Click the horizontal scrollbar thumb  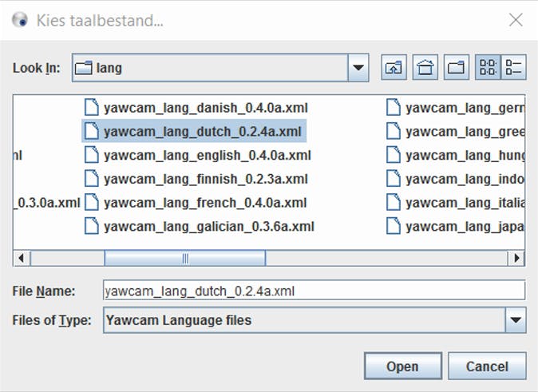(184, 258)
